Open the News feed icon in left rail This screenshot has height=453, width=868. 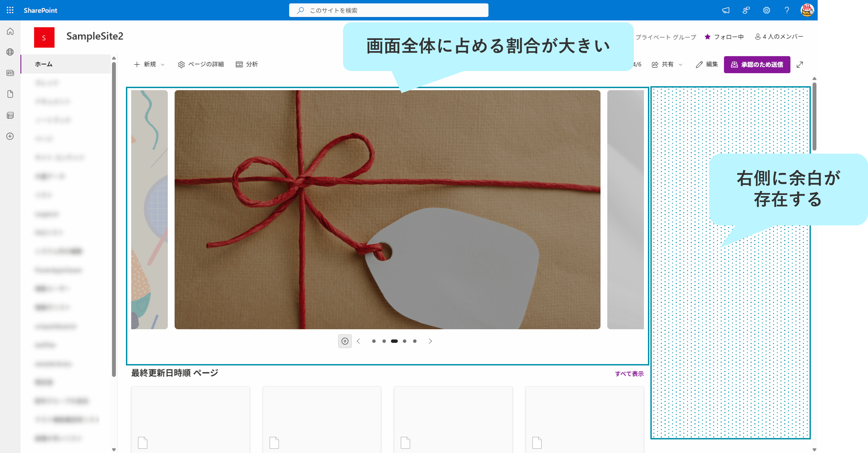[10, 73]
